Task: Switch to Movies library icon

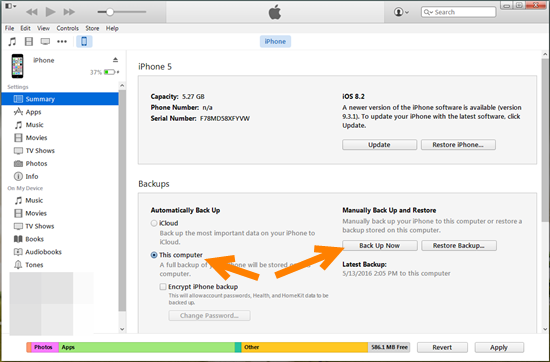Action: (x=29, y=41)
